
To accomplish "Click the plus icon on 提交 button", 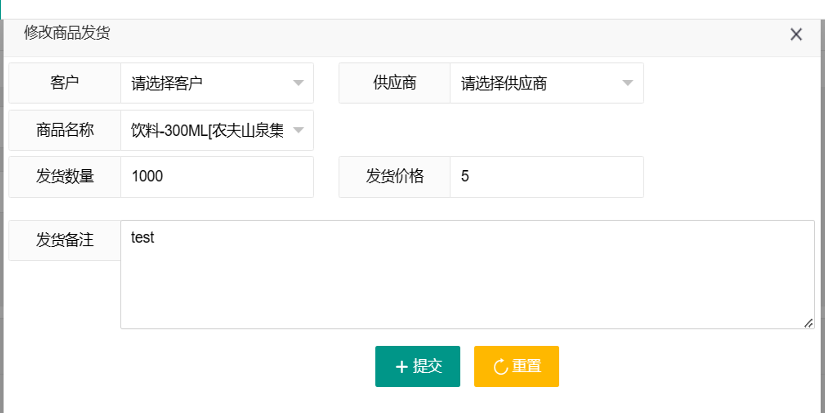I will (401, 367).
